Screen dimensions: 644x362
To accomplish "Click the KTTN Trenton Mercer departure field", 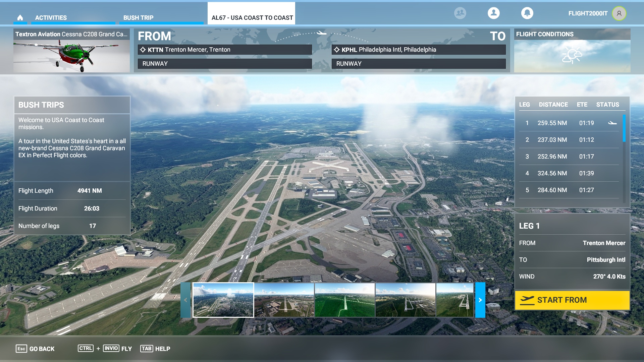I will [x=225, y=50].
